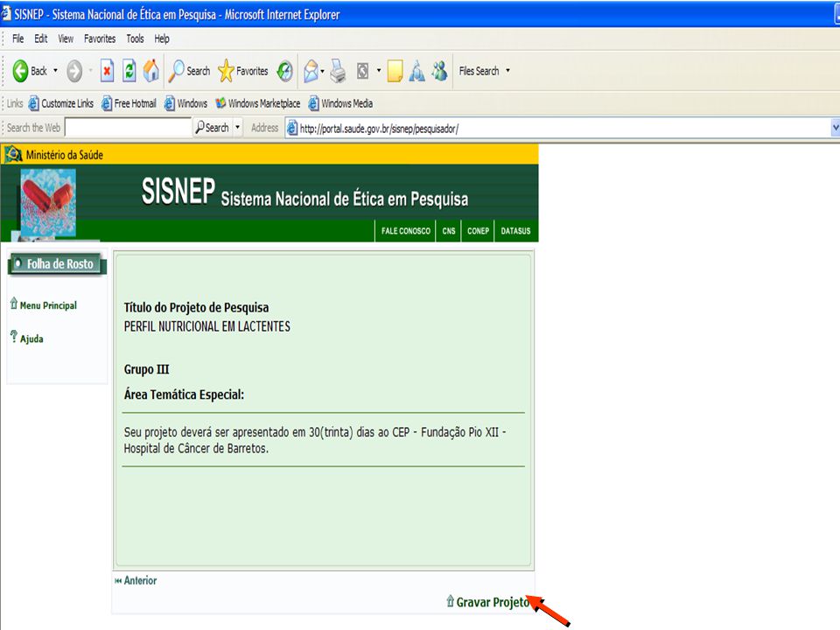This screenshot has height=630, width=840.
Task: Click the Refresh page icon
Action: pyautogui.click(x=129, y=71)
